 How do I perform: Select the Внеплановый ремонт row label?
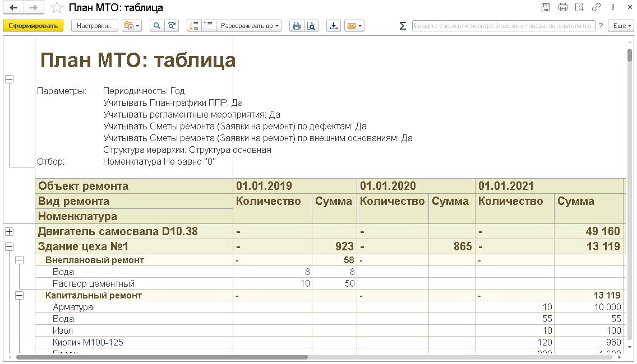(x=95, y=260)
